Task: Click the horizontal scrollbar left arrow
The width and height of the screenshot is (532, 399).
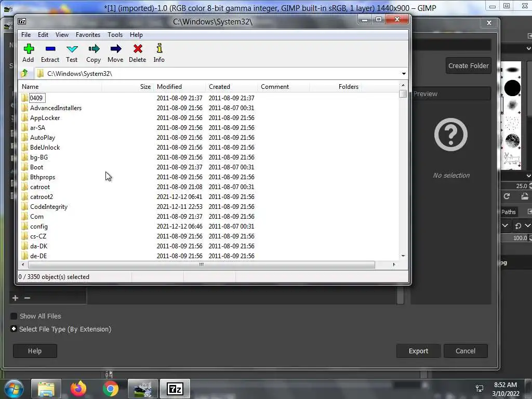Action: pyautogui.click(x=23, y=264)
